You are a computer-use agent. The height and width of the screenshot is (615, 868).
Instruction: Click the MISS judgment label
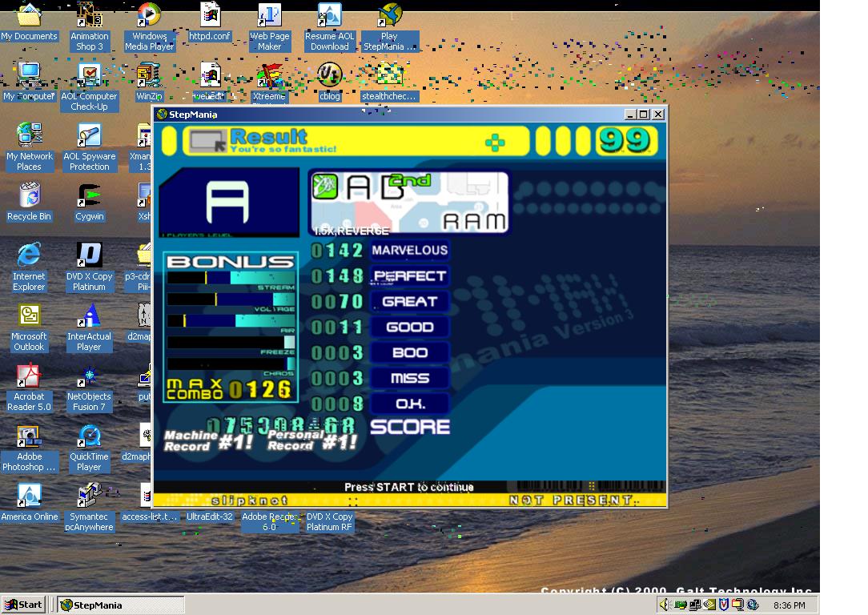pos(410,377)
